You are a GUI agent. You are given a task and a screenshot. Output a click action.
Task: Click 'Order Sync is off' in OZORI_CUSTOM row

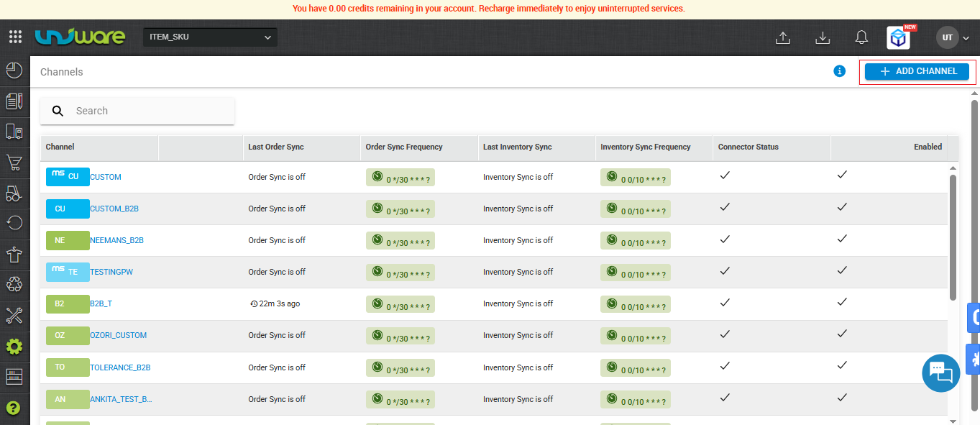click(x=277, y=335)
